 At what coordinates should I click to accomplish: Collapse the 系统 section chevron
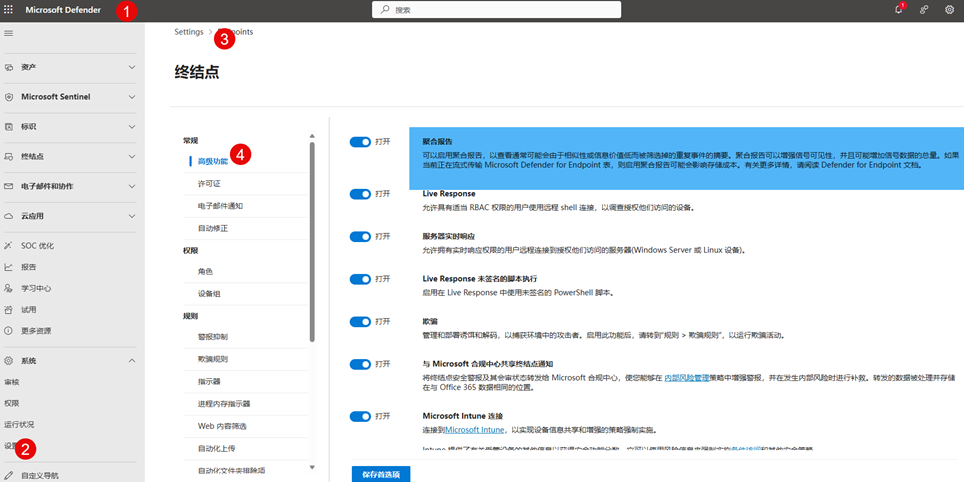(x=132, y=360)
